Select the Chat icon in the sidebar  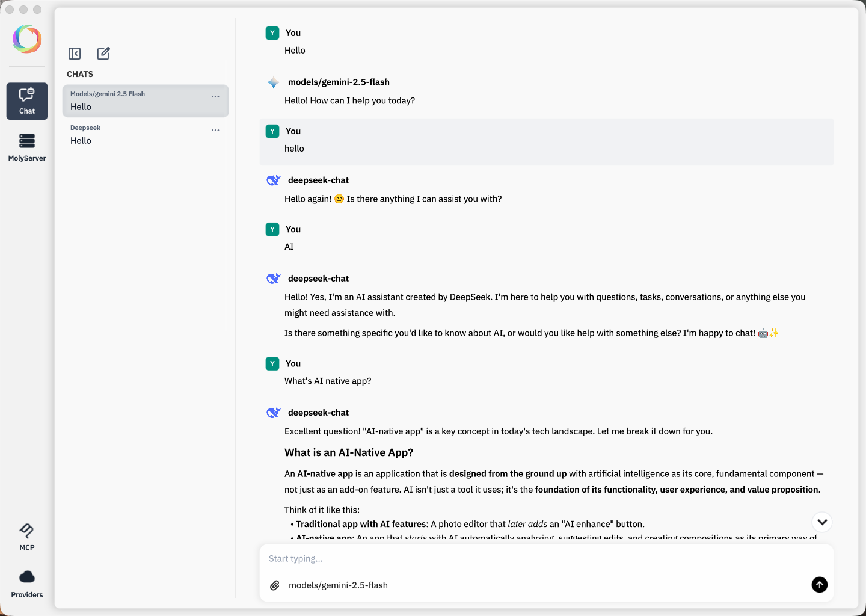(26, 101)
